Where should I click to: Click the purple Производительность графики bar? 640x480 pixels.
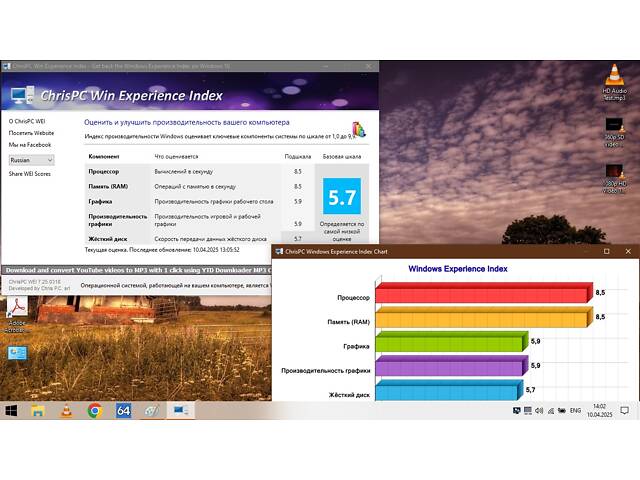[452, 366]
